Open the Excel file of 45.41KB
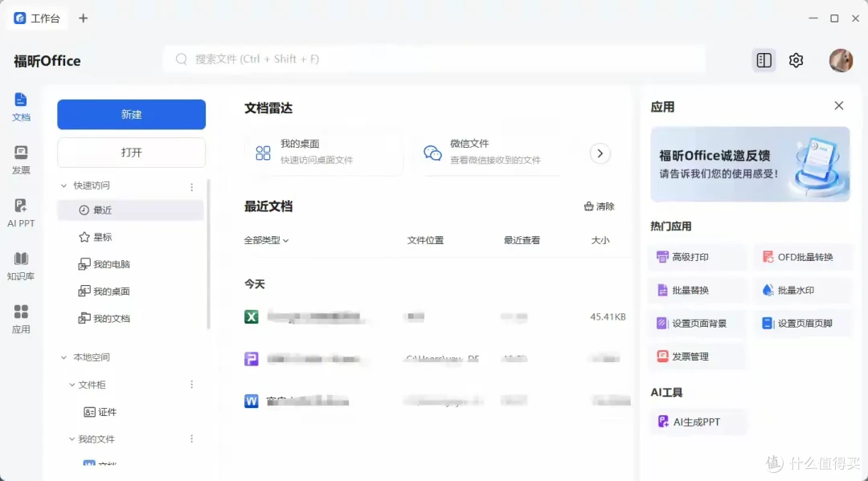Screen dimensions: 868x481 point(435,317)
